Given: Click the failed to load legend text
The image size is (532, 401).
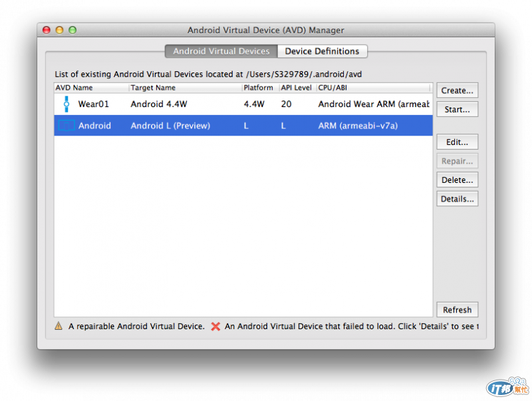Looking at the screenshot, I should 352,327.
